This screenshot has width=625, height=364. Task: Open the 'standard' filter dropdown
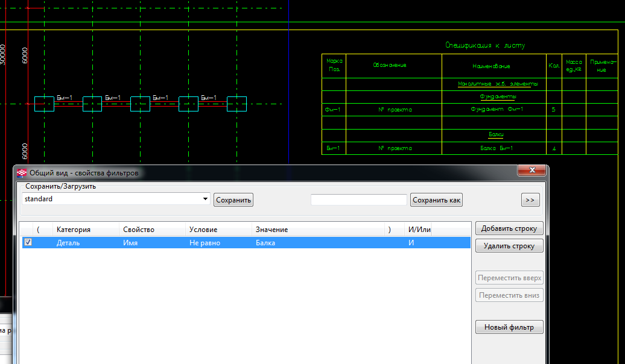coord(206,199)
